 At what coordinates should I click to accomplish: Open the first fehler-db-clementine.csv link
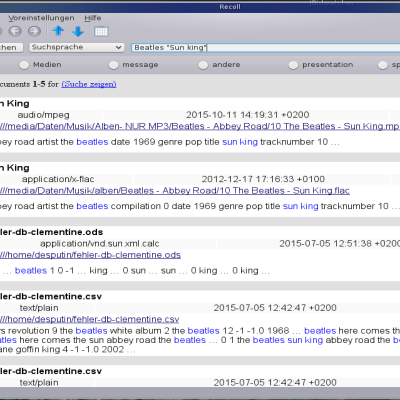click(x=89, y=319)
